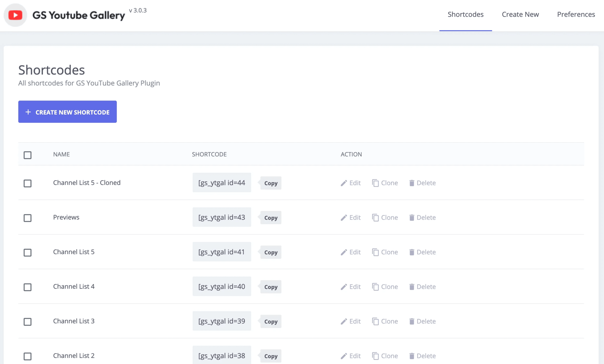Click the [gs_ytgal id=41 shortcode field
Screen dimensions: 604x364
coord(222,252)
